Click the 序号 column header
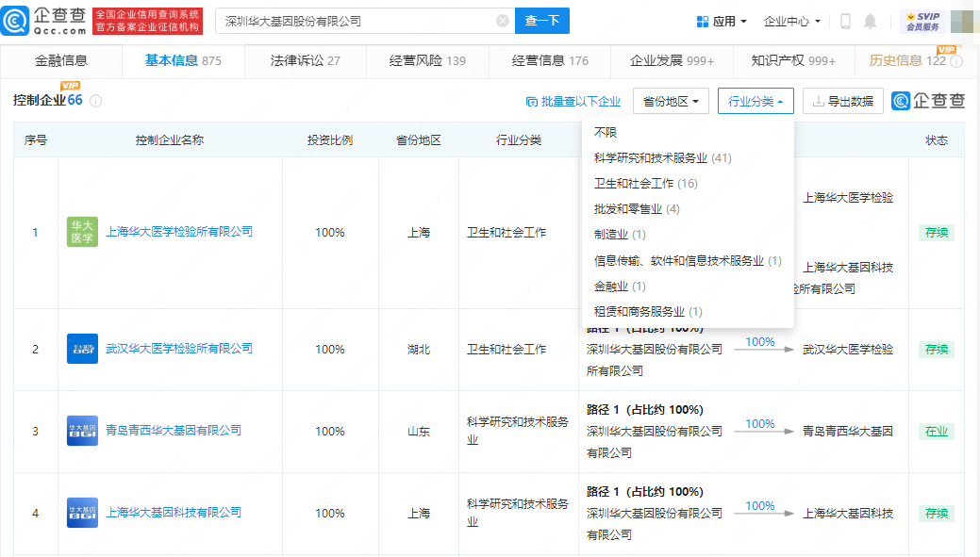 pyautogui.click(x=36, y=139)
